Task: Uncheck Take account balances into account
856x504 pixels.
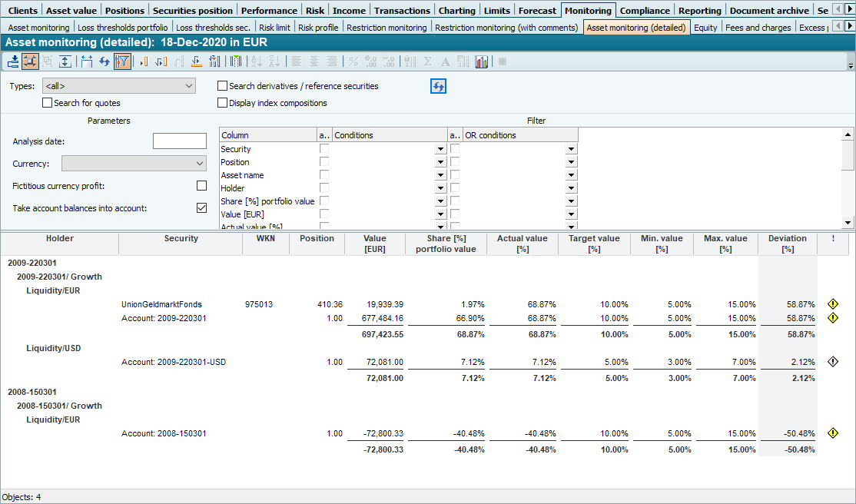Action: [201, 207]
